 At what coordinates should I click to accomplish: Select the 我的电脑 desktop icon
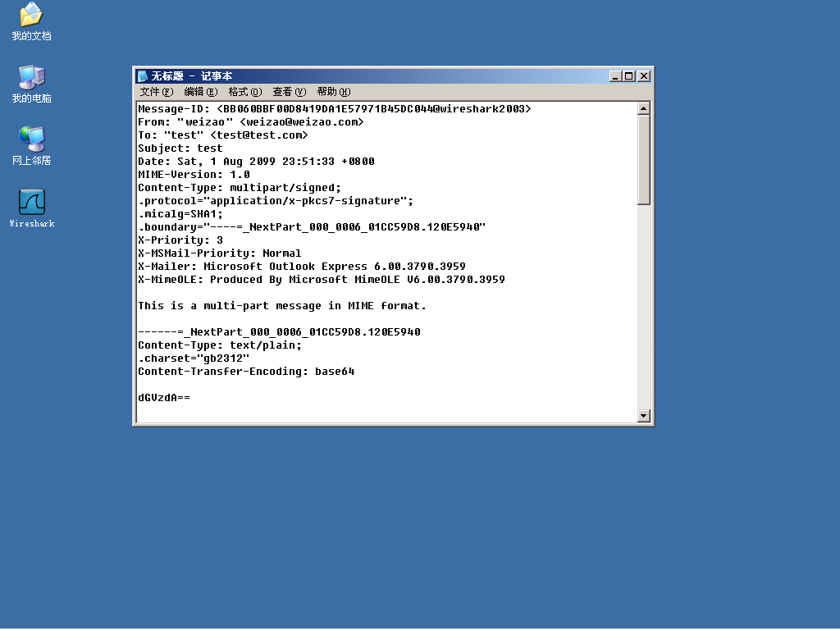tap(31, 84)
